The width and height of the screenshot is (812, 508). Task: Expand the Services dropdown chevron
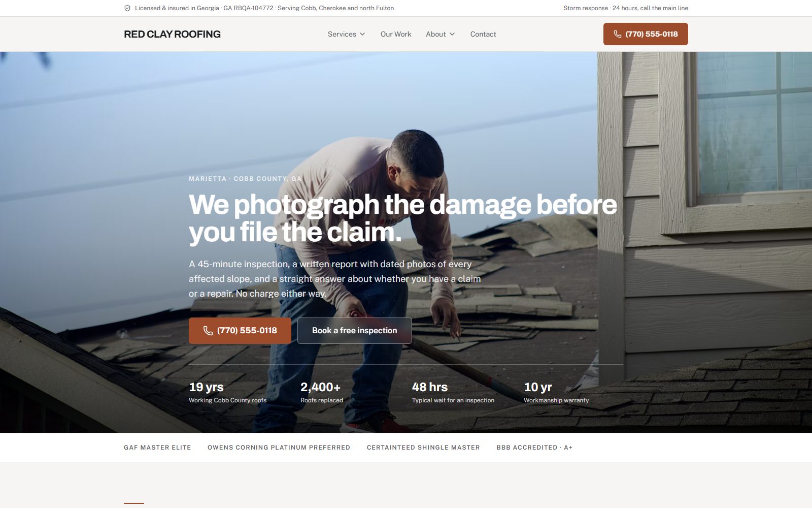pyautogui.click(x=362, y=34)
